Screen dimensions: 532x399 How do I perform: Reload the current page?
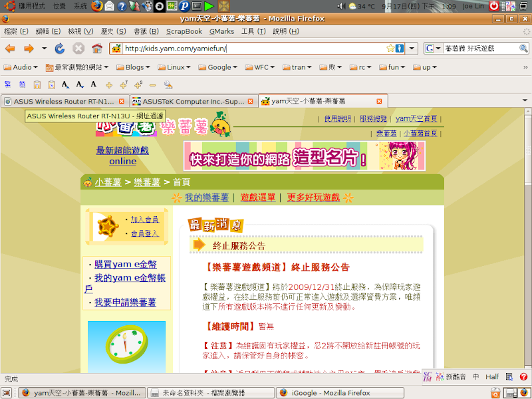pos(60,49)
